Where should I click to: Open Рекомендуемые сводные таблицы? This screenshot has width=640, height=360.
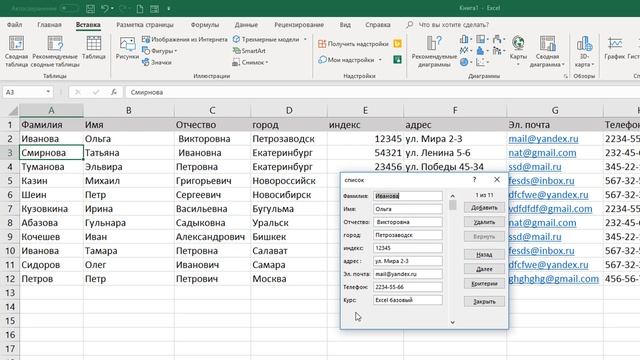pyautogui.click(x=55, y=51)
